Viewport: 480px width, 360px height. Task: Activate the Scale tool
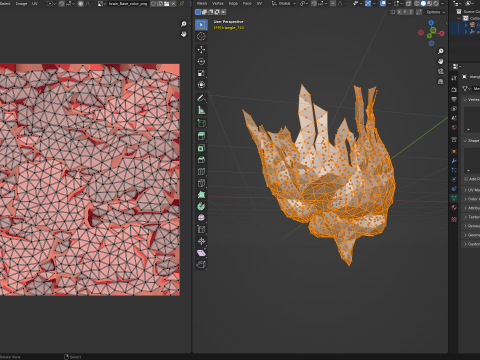point(201,73)
